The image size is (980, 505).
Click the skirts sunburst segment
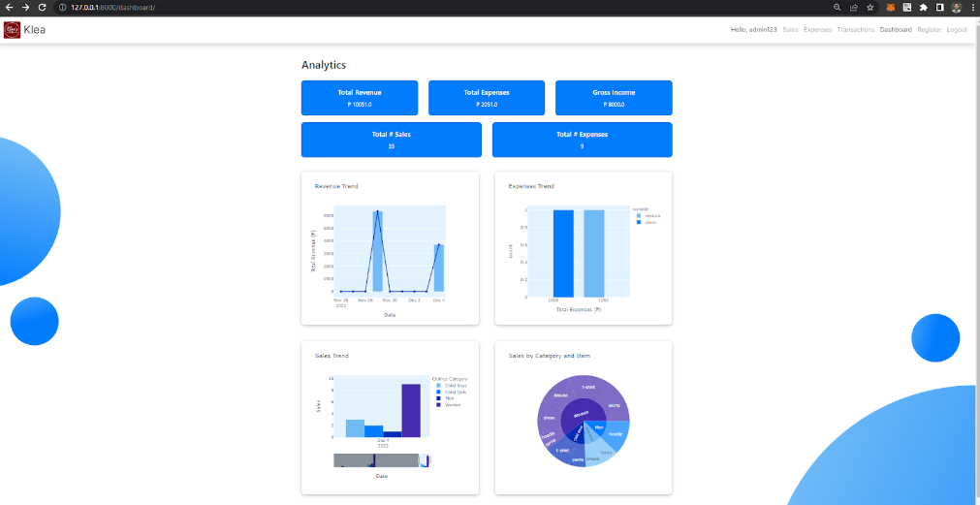(x=614, y=405)
